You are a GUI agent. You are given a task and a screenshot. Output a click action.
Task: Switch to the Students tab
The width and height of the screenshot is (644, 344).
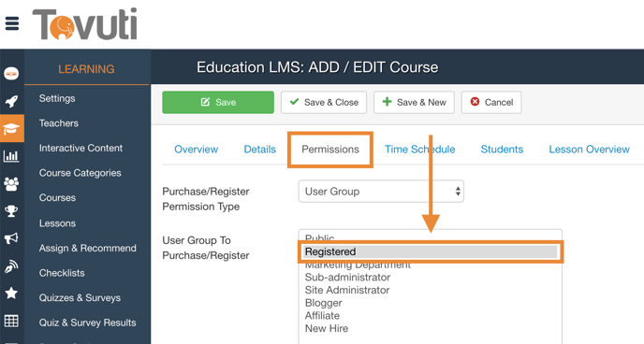[502, 150]
